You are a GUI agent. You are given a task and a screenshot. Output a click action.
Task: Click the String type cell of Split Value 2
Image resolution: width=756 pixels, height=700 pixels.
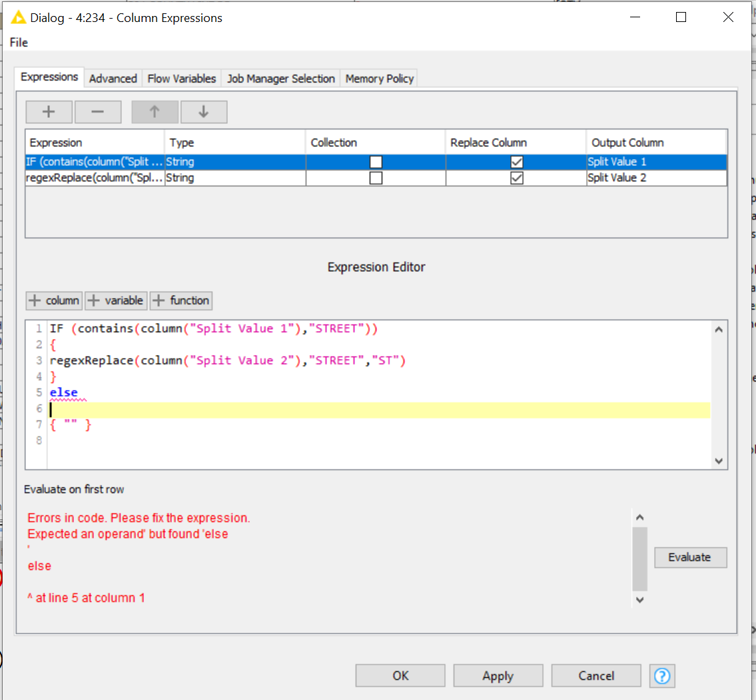235,178
